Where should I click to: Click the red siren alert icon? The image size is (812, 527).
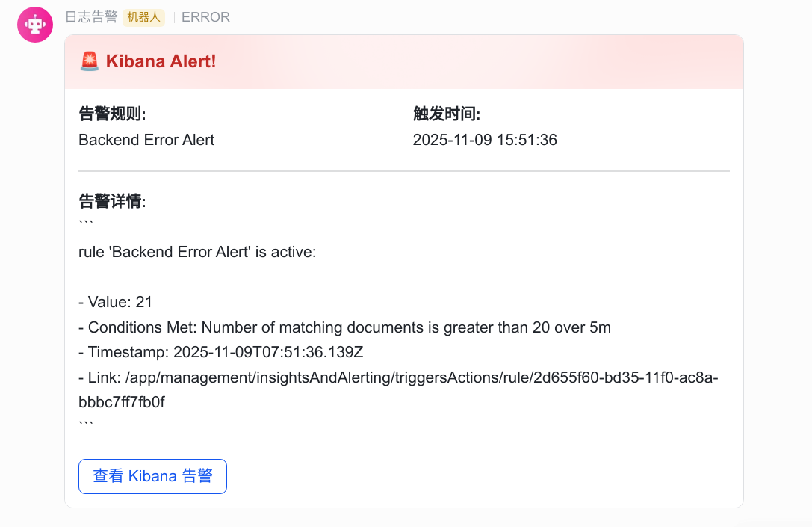(x=89, y=61)
